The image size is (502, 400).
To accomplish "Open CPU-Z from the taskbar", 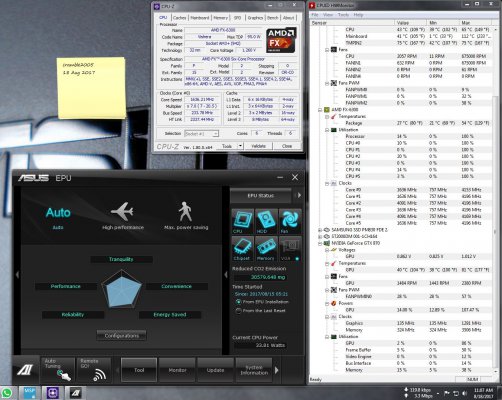I will tap(53, 393).
